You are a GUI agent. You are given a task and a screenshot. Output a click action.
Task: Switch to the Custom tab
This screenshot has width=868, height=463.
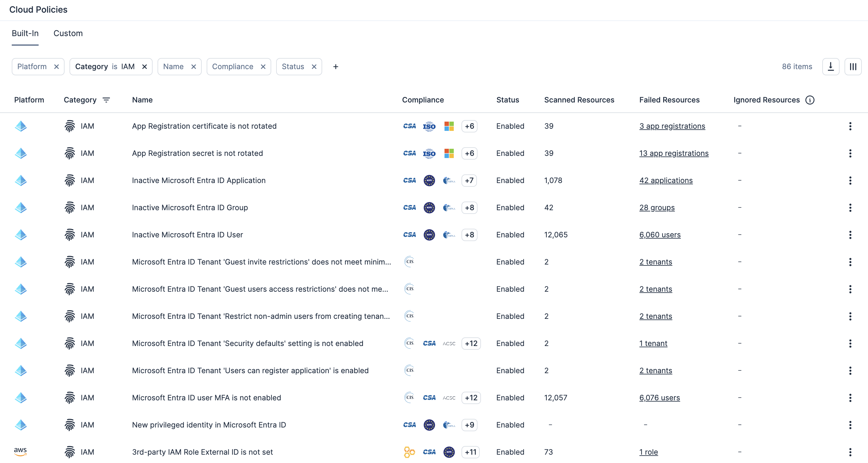tap(68, 33)
